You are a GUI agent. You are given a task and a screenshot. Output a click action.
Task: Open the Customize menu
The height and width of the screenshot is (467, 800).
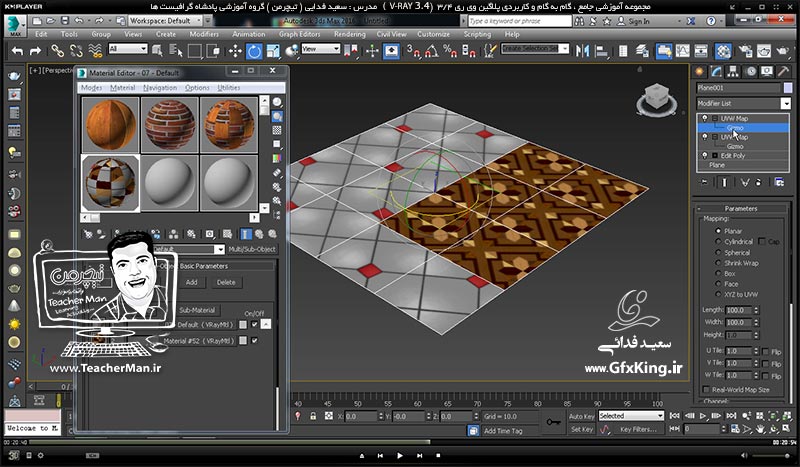433,34
